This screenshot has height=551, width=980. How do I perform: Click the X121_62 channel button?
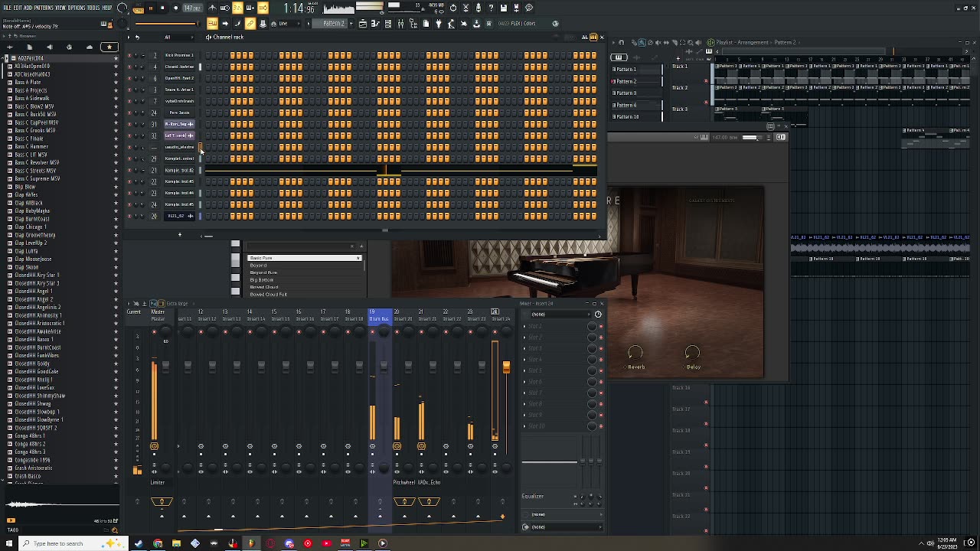click(180, 216)
